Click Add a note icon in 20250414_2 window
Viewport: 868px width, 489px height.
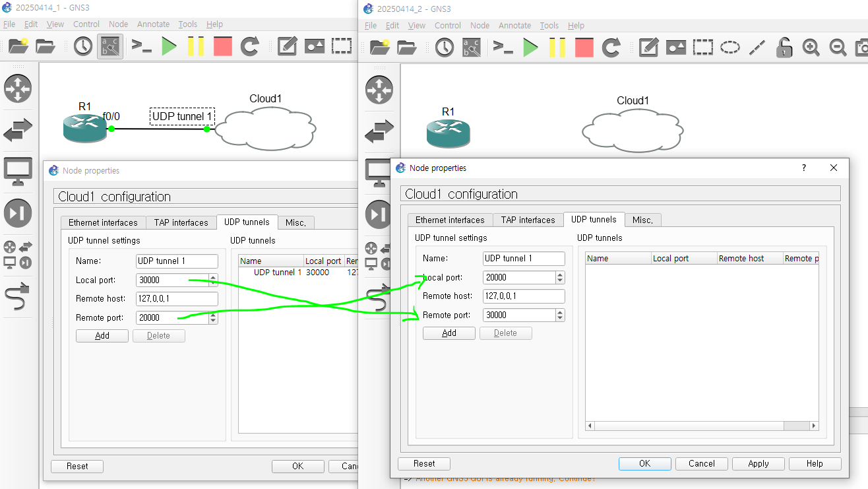pos(649,48)
